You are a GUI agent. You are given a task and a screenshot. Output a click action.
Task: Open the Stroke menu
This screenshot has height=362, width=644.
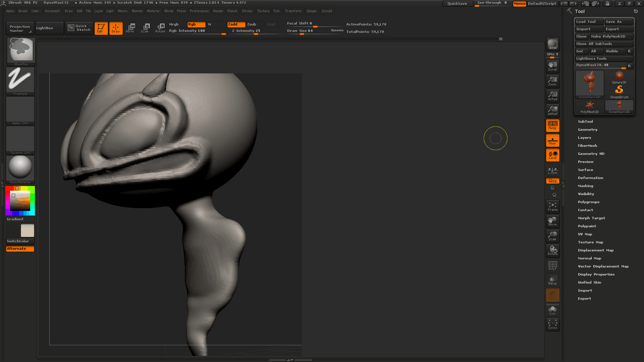tap(247, 11)
